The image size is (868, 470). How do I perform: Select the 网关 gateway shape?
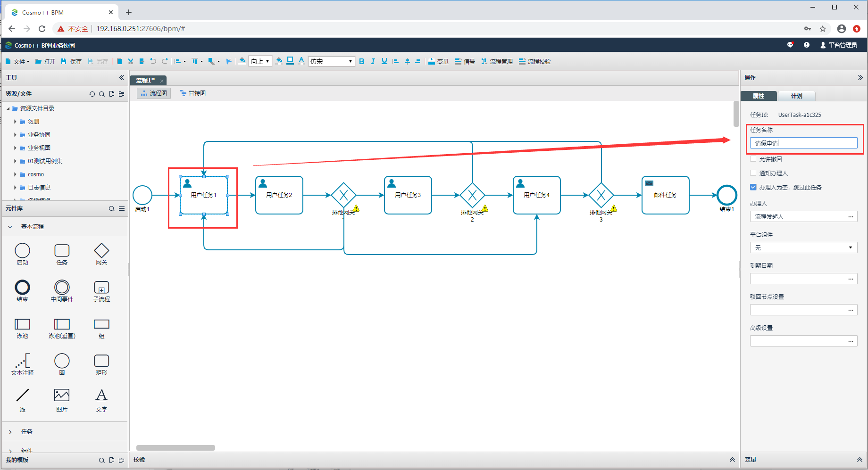coord(101,254)
